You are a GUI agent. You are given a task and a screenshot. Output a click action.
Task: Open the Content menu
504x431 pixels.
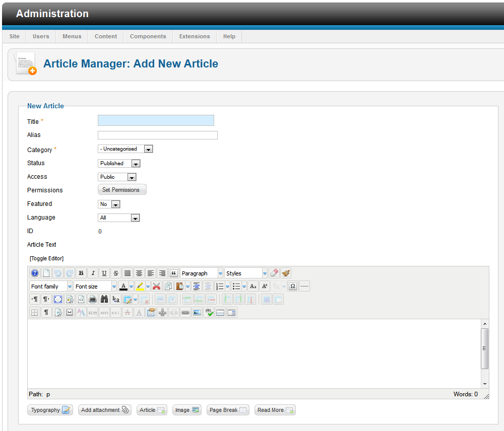(x=106, y=36)
